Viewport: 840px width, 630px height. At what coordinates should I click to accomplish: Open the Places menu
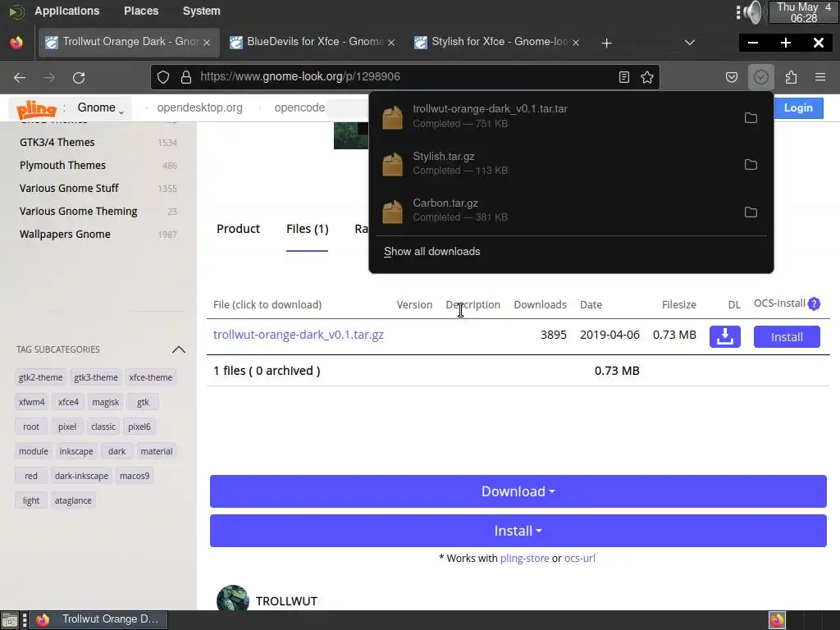coord(141,11)
